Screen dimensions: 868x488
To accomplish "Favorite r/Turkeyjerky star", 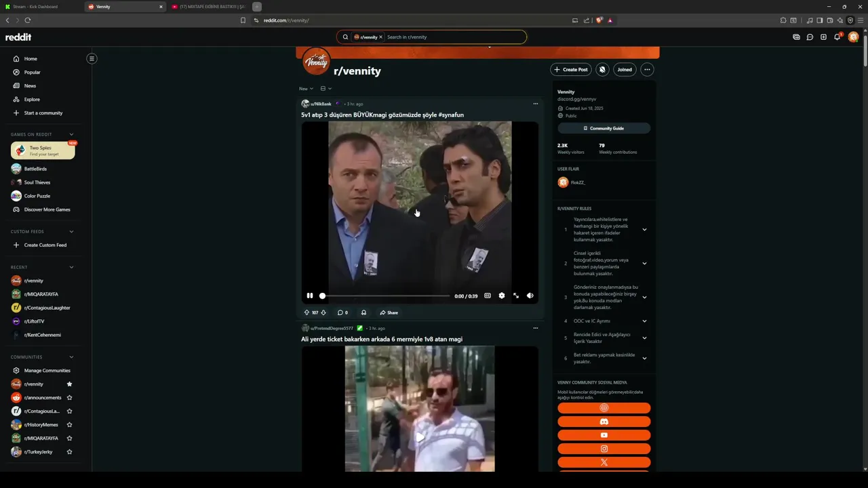I will (69, 451).
